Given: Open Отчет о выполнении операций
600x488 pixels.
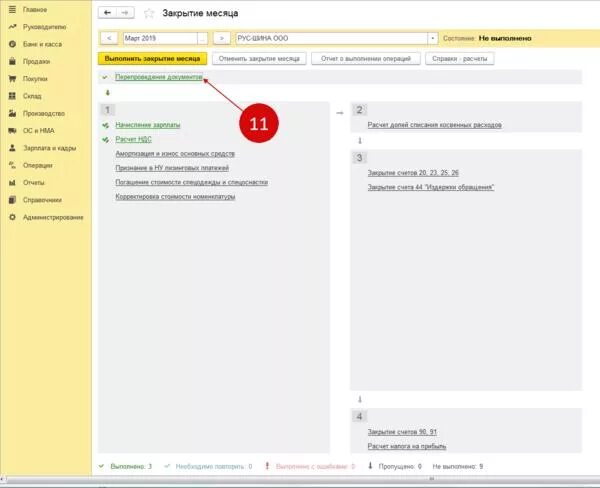Looking at the screenshot, I should [x=366, y=59].
